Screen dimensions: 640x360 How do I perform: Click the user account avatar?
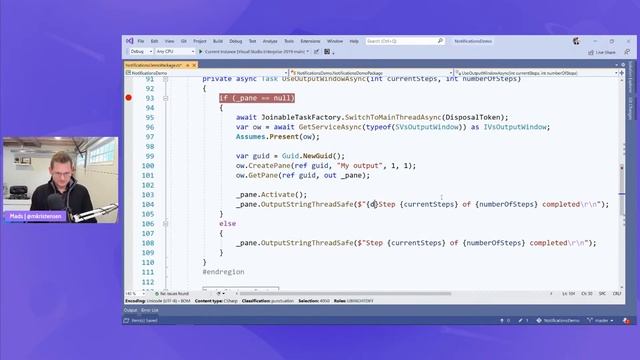click(x=576, y=41)
